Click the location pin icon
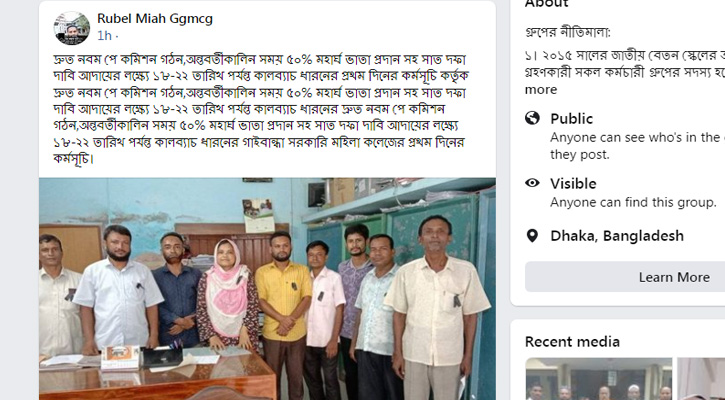Viewport: 725px width, 400px height. pos(532,236)
